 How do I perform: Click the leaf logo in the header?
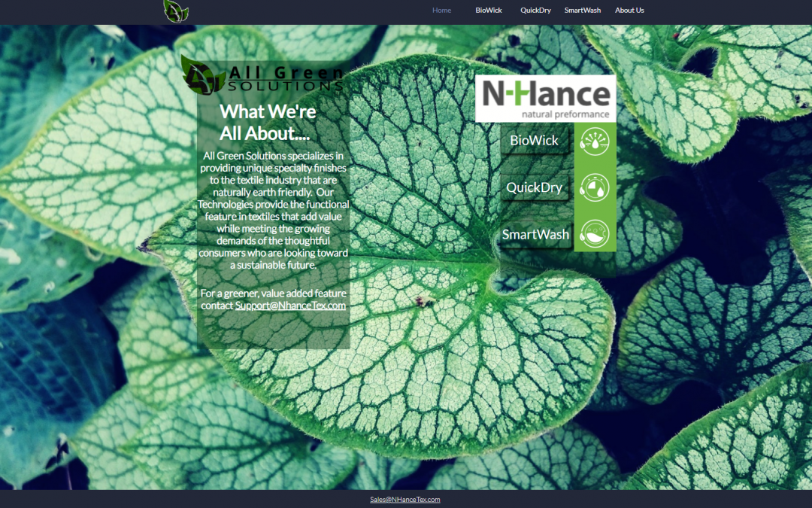tap(176, 11)
